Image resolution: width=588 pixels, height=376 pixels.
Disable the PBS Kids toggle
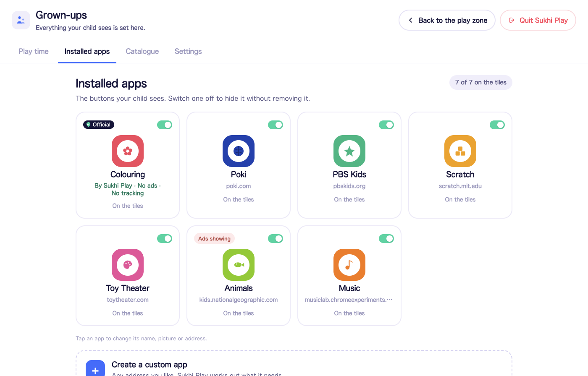pyautogui.click(x=386, y=125)
